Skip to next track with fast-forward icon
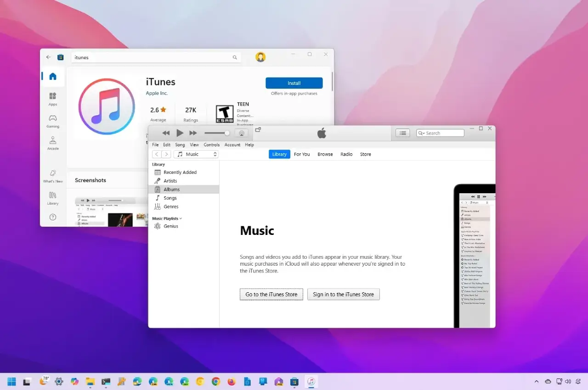Viewport: 588px width, 390px height. point(193,133)
